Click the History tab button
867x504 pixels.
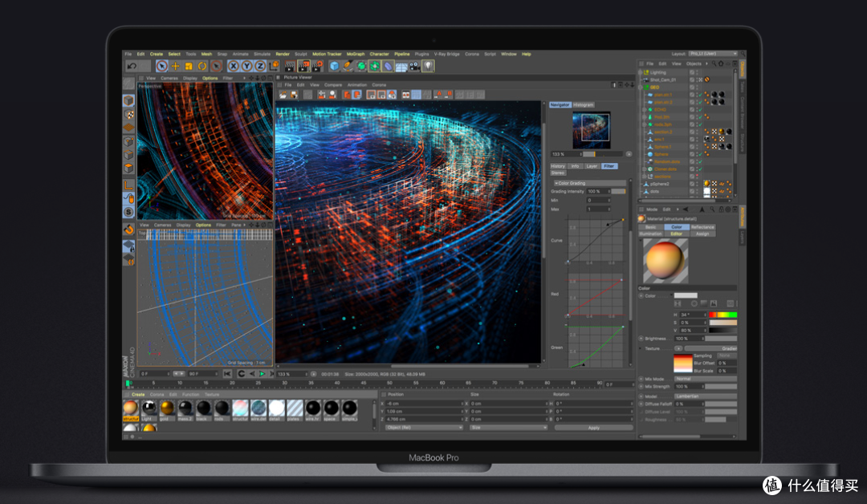click(x=558, y=166)
